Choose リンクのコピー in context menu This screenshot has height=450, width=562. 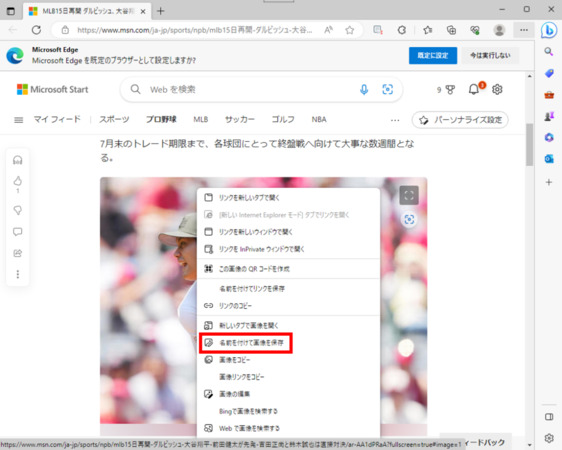tap(288, 306)
